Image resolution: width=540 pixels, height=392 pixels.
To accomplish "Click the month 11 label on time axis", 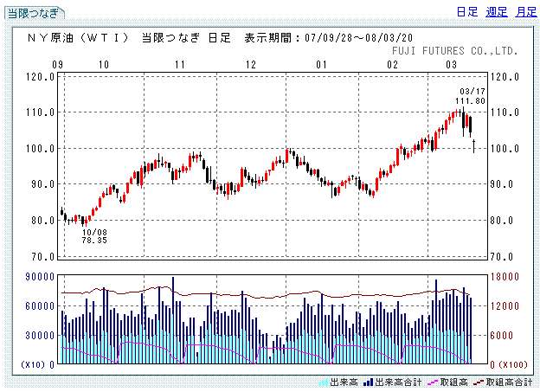I will point(180,66).
